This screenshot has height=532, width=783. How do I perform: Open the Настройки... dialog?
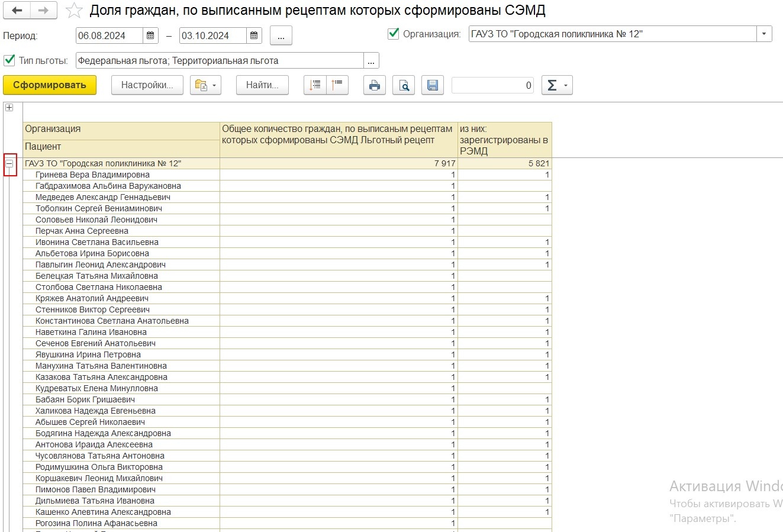147,85
